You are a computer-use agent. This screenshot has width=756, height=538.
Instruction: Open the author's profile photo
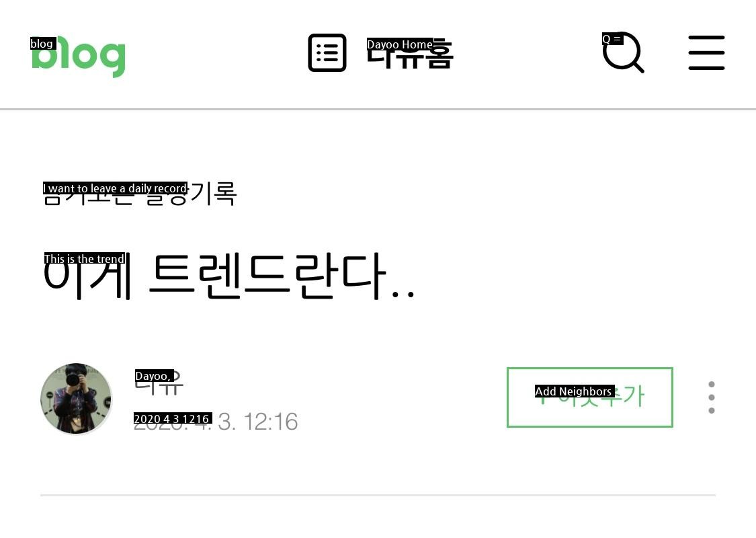coord(76,399)
